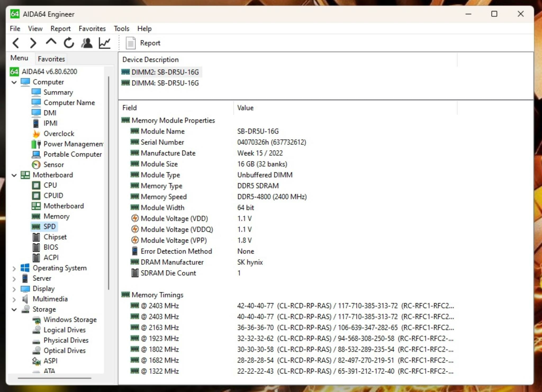Click the Field column header
Viewport: 542px width, 392px height.
click(x=176, y=108)
